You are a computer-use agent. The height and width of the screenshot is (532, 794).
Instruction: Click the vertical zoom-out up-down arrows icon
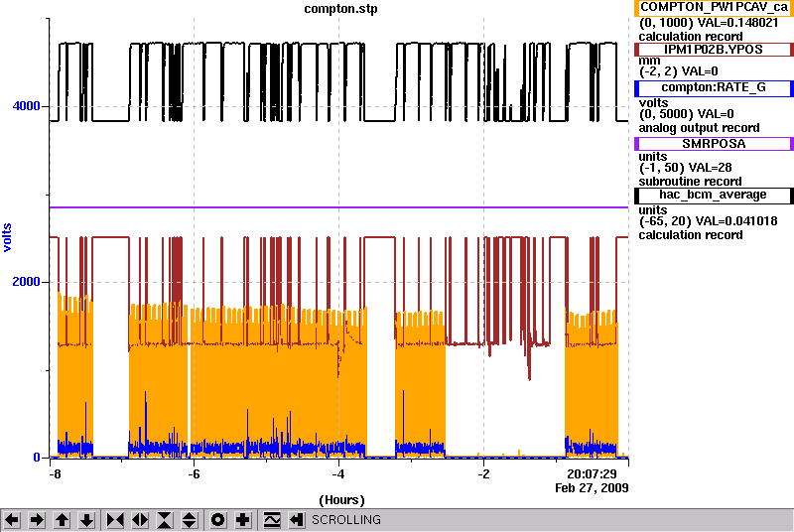190,520
